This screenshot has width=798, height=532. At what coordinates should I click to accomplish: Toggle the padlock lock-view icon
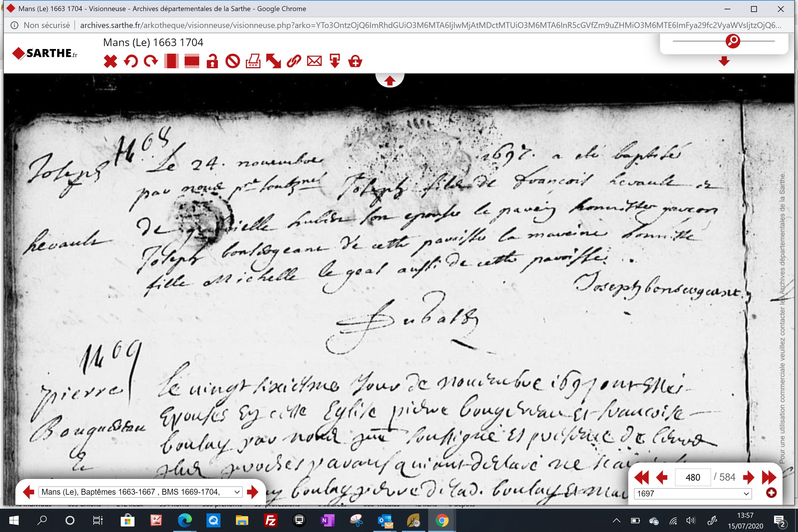pyautogui.click(x=212, y=62)
